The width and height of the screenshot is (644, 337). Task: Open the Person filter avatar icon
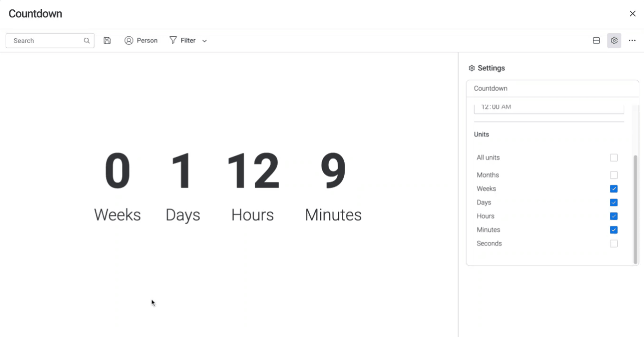(128, 41)
